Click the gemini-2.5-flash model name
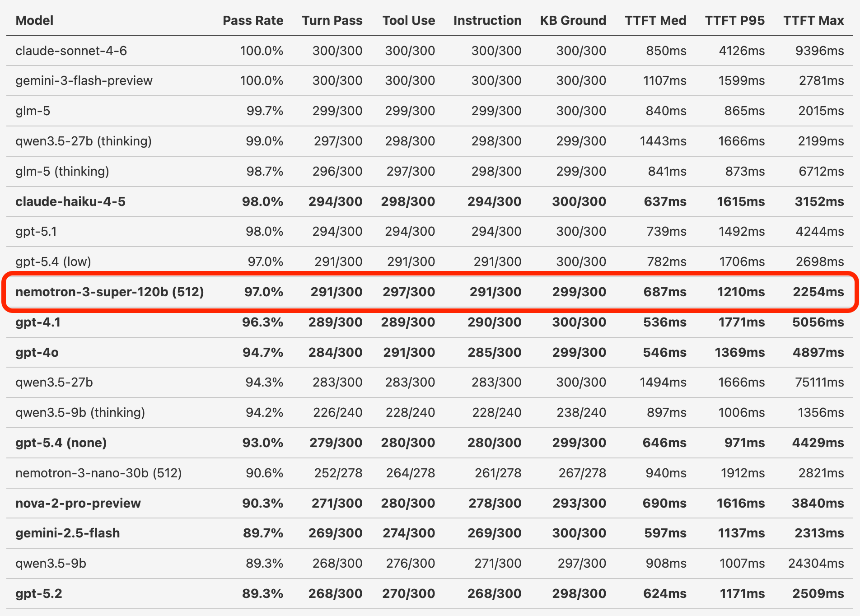860x616 pixels. (68, 533)
